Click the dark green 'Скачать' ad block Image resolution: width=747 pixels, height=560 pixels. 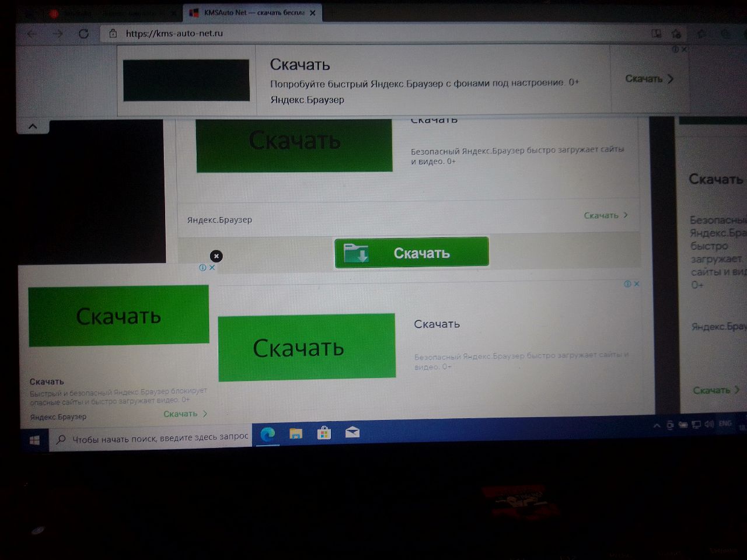tap(294, 145)
